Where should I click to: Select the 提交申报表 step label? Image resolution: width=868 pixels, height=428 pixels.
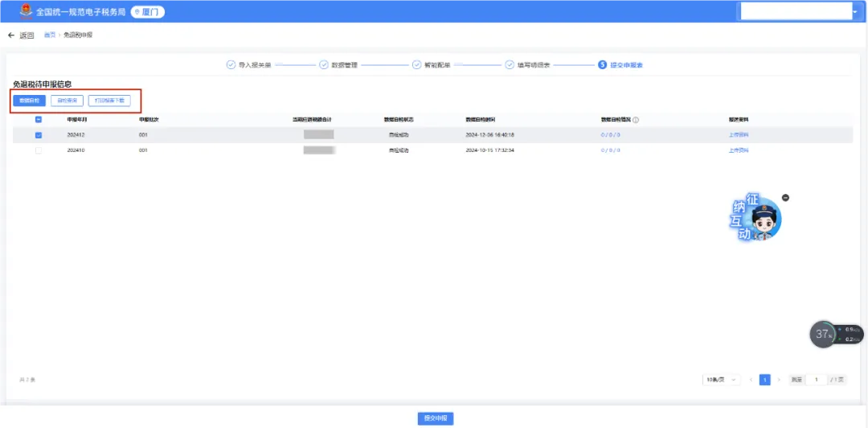pos(626,65)
